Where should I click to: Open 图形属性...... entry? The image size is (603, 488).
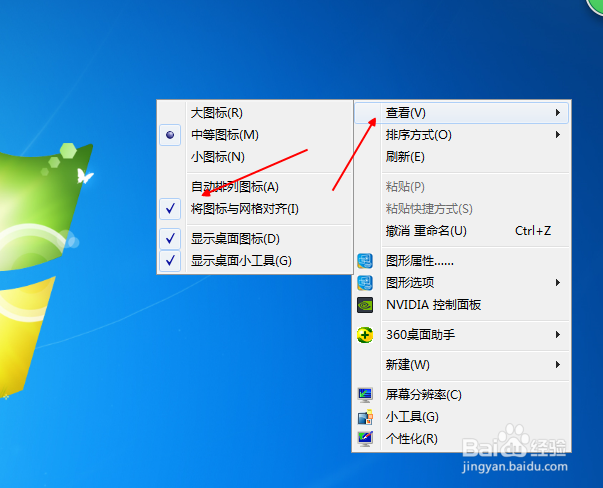[x=461, y=261]
